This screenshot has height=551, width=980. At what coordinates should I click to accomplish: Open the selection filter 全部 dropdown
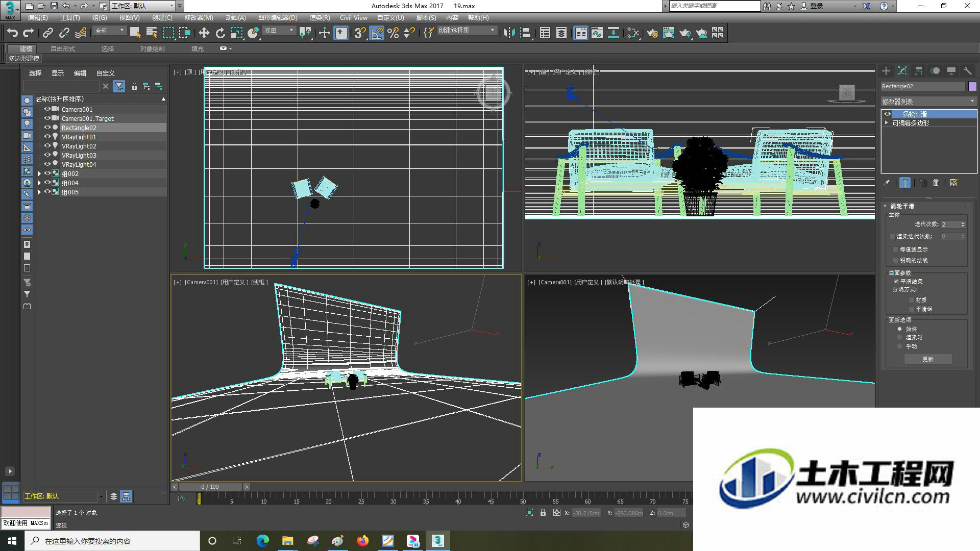click(x=109, y=31)
